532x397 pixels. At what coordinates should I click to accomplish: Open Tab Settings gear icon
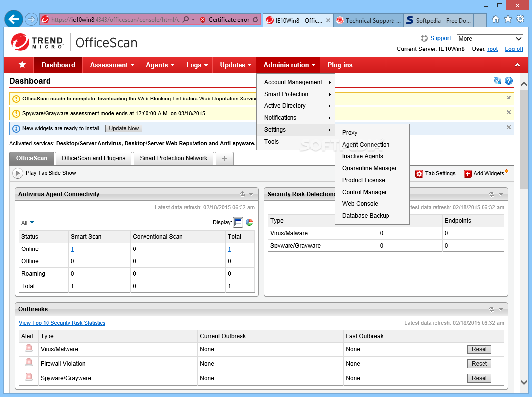419,174
